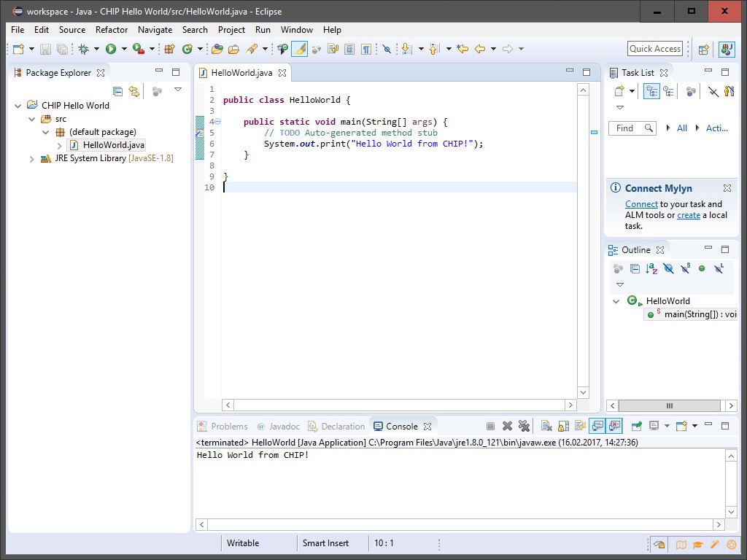Collapse the CHIP Hello World project
Image resolution: width=747 pixels, height=560 pixels.
pos(18,106)
